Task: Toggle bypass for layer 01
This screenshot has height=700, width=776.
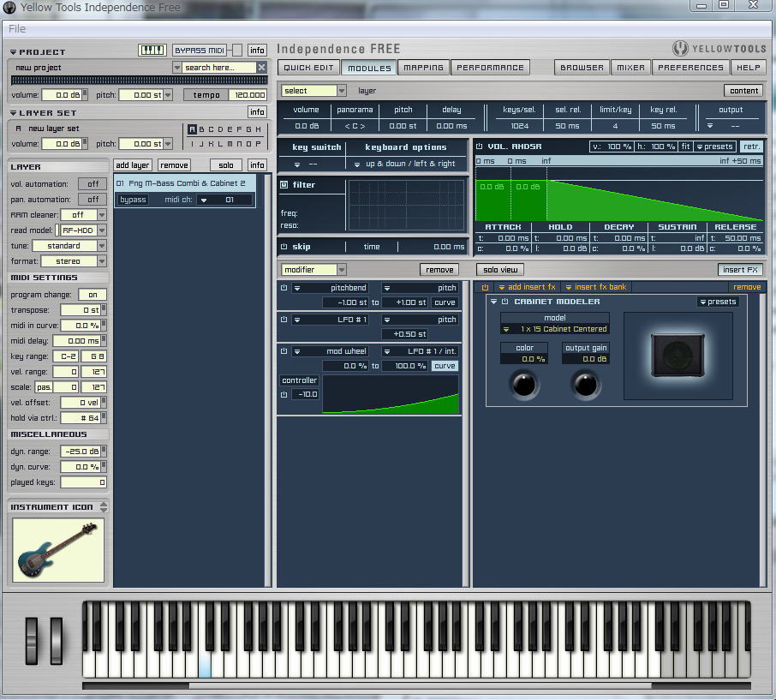Action: pos(133,200)
